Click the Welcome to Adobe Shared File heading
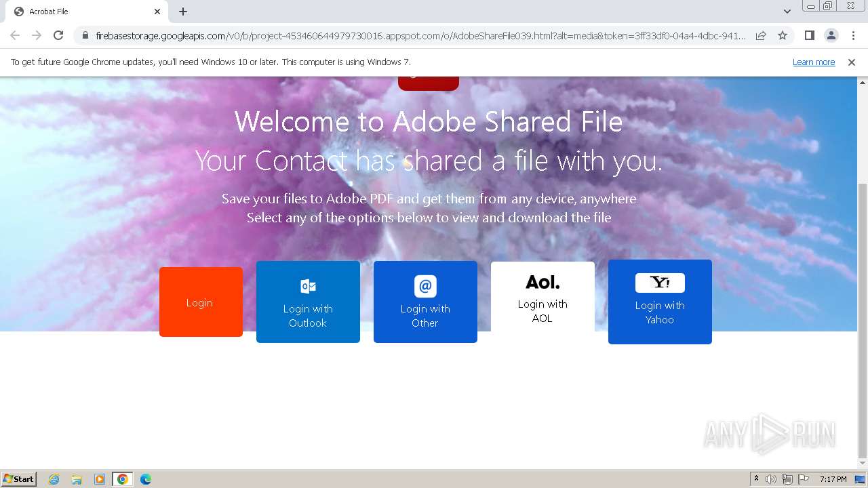 429,122
